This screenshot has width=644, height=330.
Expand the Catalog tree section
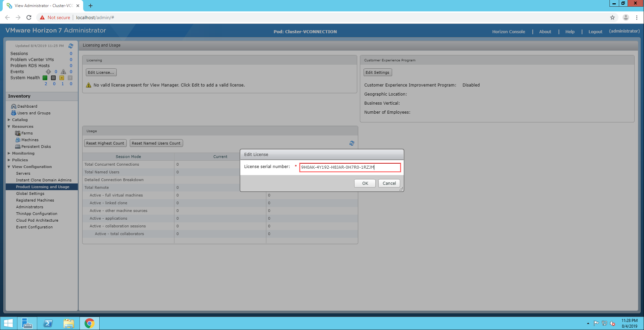[x=9, y=120]
